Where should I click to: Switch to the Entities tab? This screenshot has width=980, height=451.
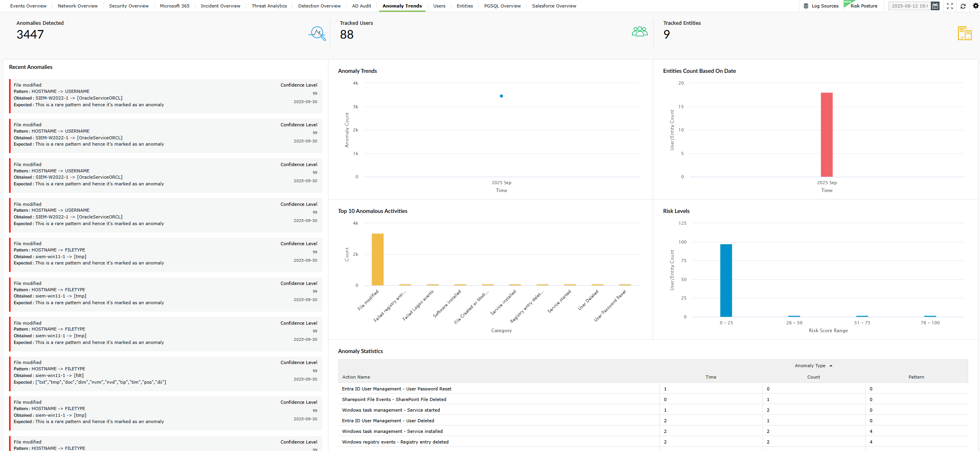(x=465, y=6)
